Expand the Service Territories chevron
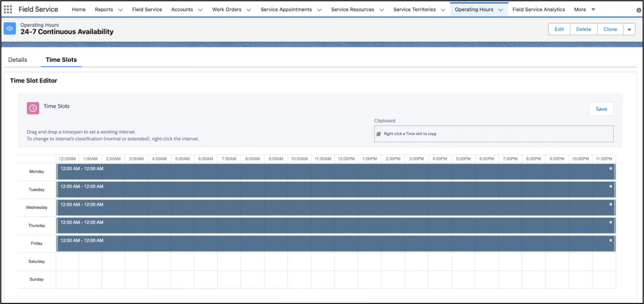The image size is (644, 304). pyautogui.click(x=443, y=10)
